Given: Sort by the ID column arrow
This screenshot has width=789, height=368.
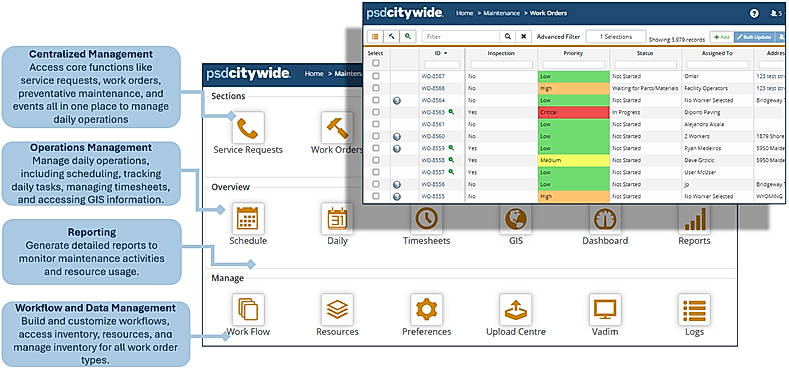Looking at the screenshot, I should 446,53.
